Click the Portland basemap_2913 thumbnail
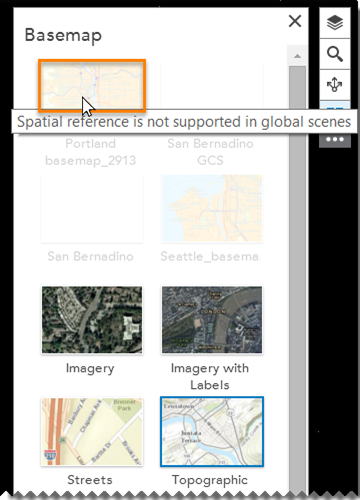 (92, 86)
